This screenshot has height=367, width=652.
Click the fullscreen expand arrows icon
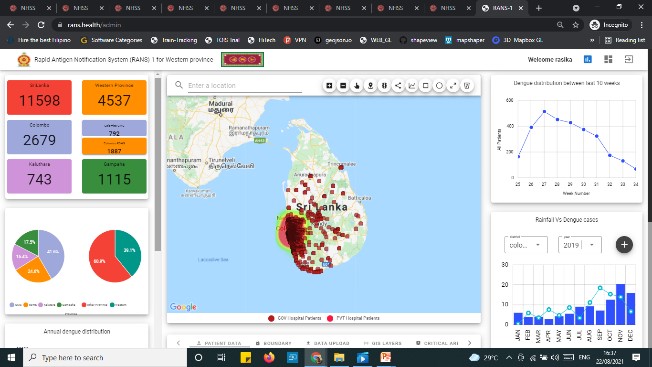(x=453, y=86)
